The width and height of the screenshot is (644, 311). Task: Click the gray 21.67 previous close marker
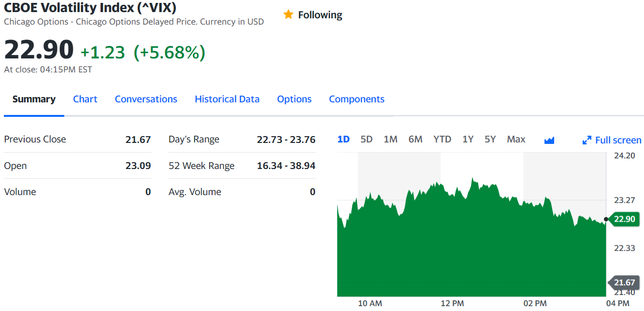pos(624,283)
